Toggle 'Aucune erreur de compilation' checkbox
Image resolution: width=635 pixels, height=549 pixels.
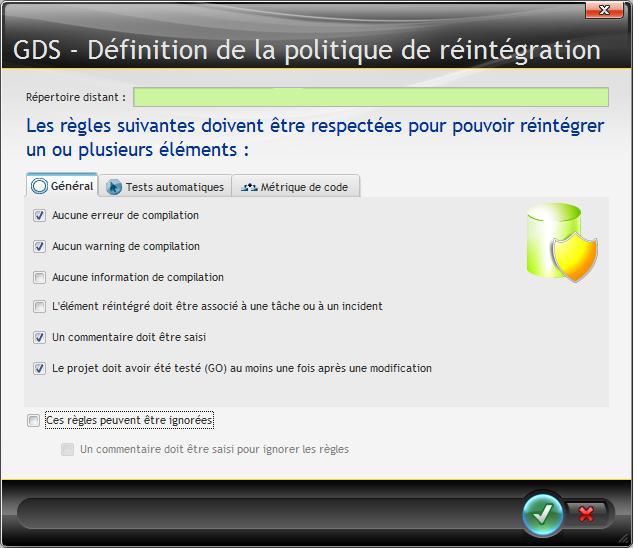pos(40,216)
